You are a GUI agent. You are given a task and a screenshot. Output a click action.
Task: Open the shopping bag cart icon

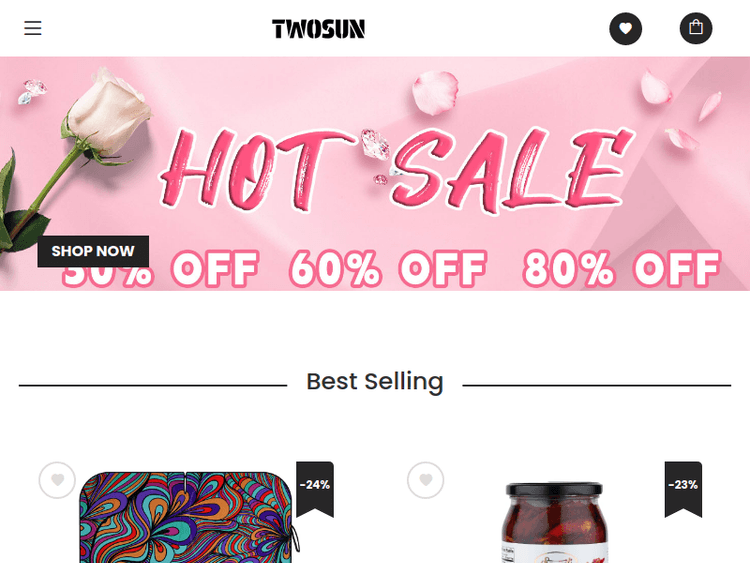[695, 28]
